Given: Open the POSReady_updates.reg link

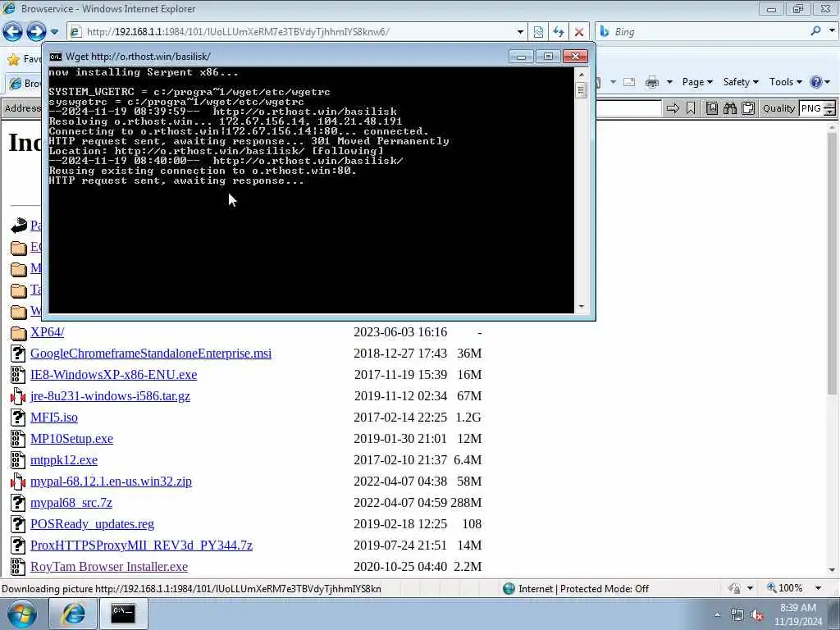Looking at the screenshot, I should click(92, 524).
